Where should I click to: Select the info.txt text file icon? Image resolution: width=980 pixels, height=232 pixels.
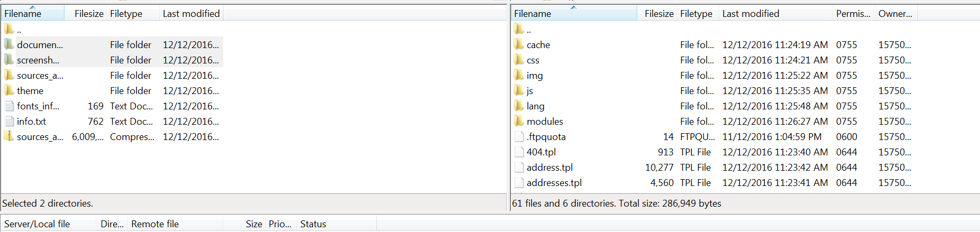9,121
